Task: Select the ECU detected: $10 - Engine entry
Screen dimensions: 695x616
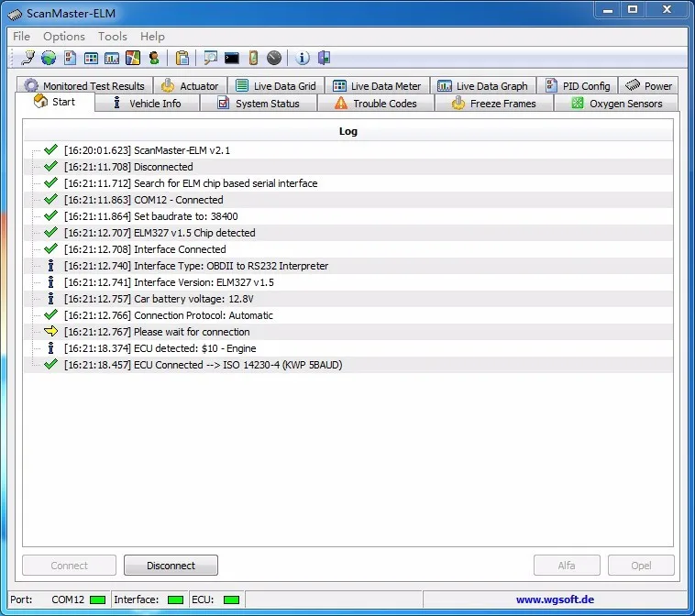Action: point(347,348)
